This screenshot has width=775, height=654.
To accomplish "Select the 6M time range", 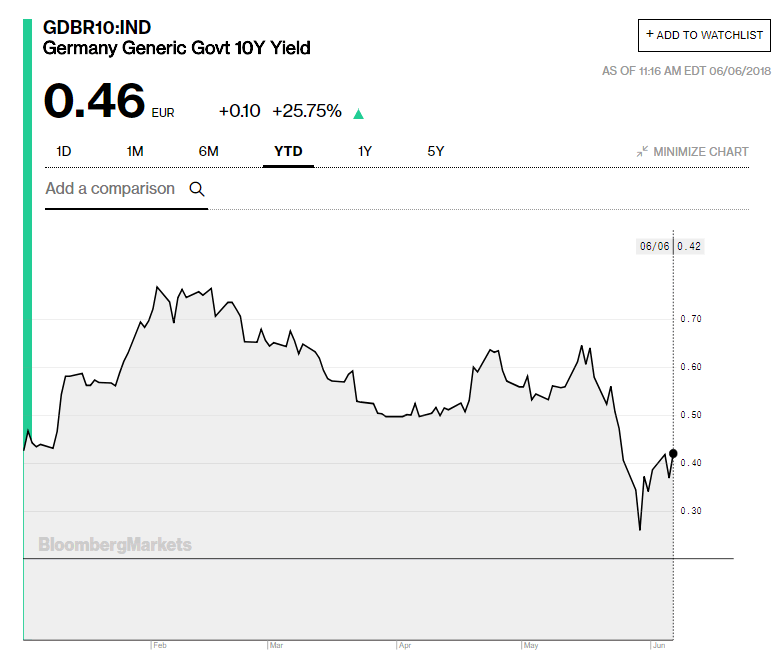I will point(208,152).
